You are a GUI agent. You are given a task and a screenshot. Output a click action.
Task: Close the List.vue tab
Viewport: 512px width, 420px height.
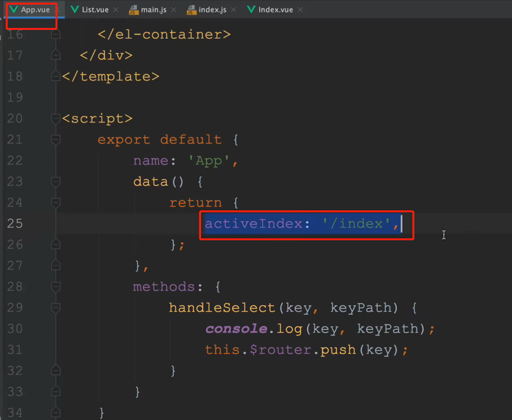coord(116,10)
